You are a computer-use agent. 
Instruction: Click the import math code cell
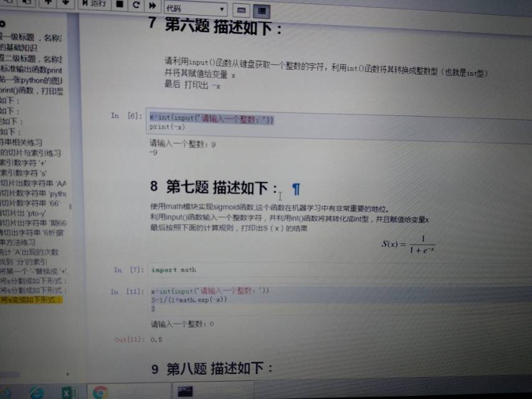pos(340,271)
